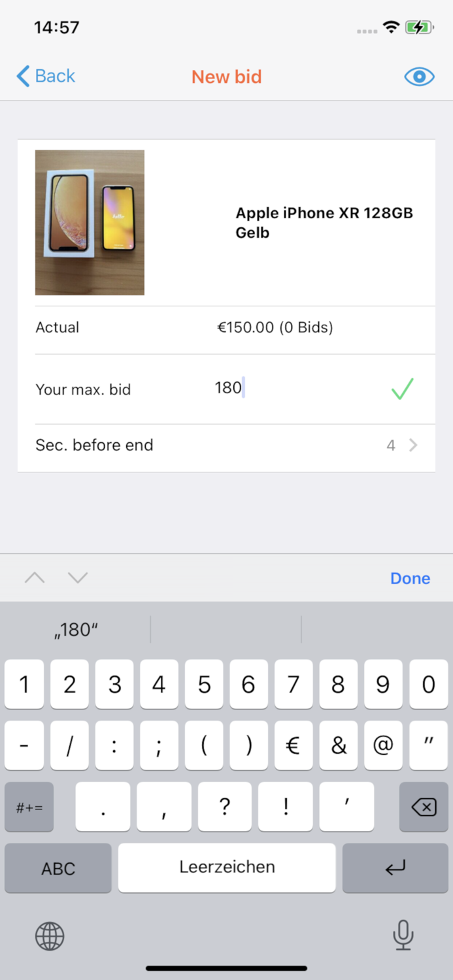Expand the Sec. before end setting
This screenshot has height=980, width=453.
(x=412, y=445)
